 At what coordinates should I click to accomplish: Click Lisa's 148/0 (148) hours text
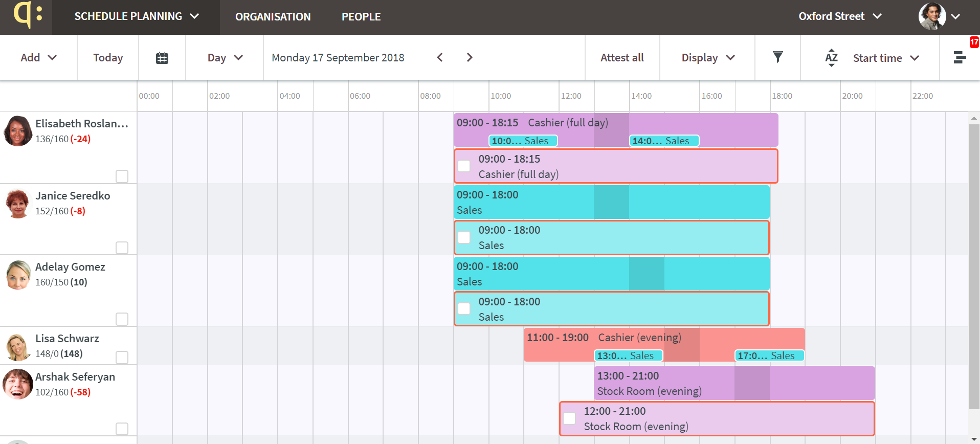[59, 354]
